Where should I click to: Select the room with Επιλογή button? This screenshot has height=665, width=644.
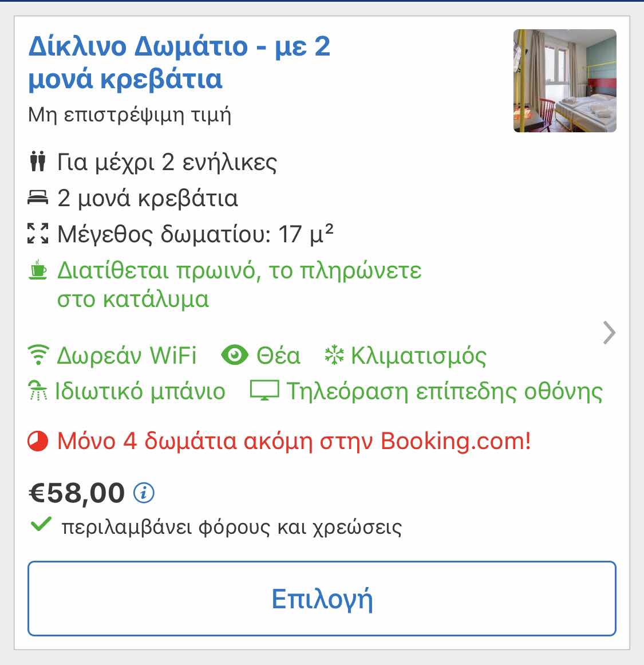pyautogui.click(x=322, y=599)
